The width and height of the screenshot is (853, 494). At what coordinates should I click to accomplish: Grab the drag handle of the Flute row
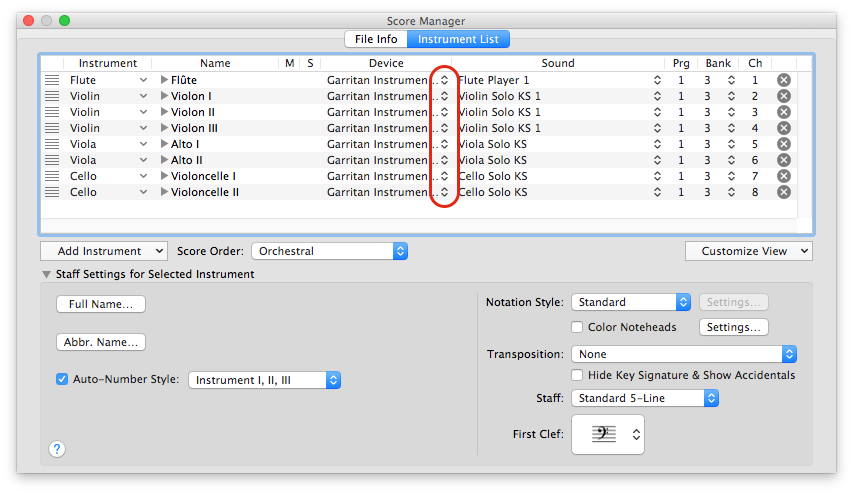52,80
